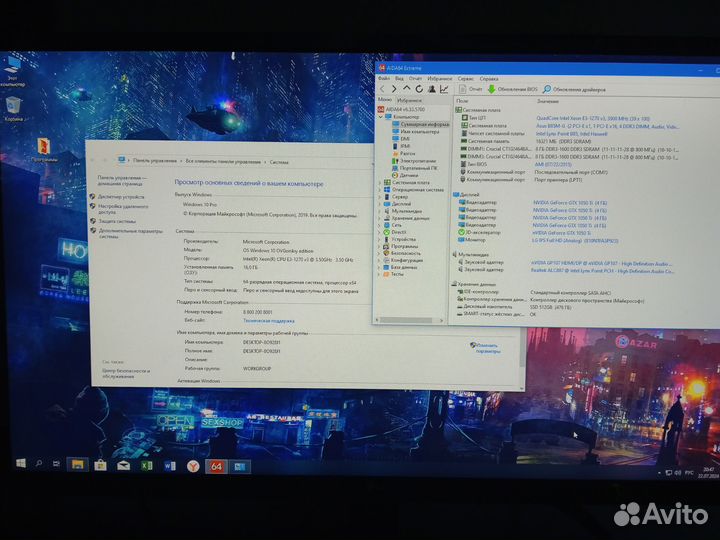Refresh the AIDA64 page
The height and width of the screenshot is (540, 720).
419,89
